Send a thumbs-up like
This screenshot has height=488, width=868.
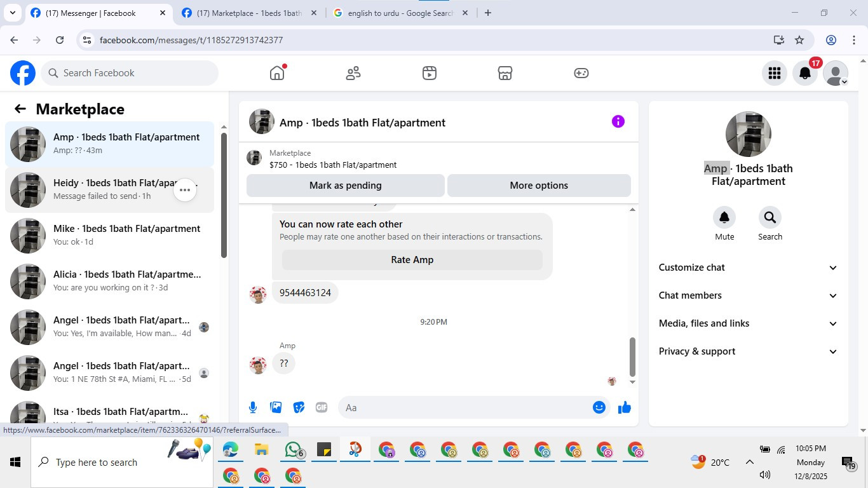pyautogui.click(x=625, y=407)
